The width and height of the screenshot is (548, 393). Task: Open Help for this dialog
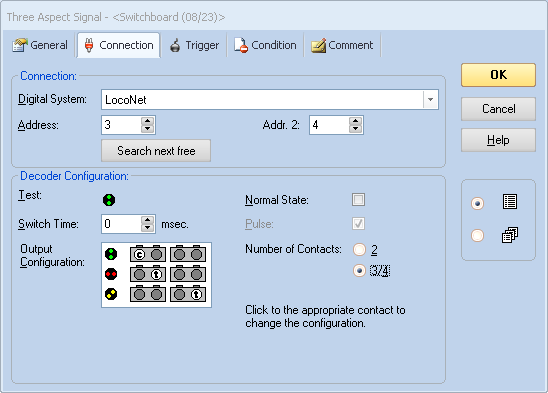click(498, 140)
